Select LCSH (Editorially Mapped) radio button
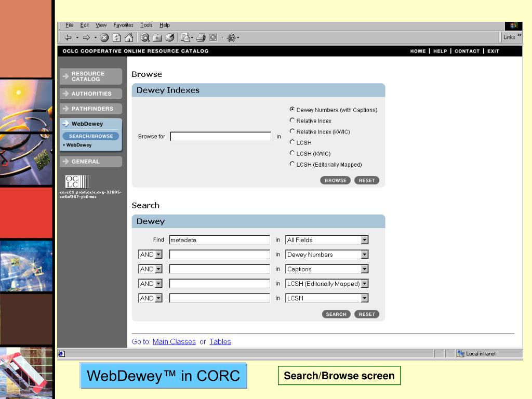Viewport: 532px width, 399px height. click(x=292, y=164)
